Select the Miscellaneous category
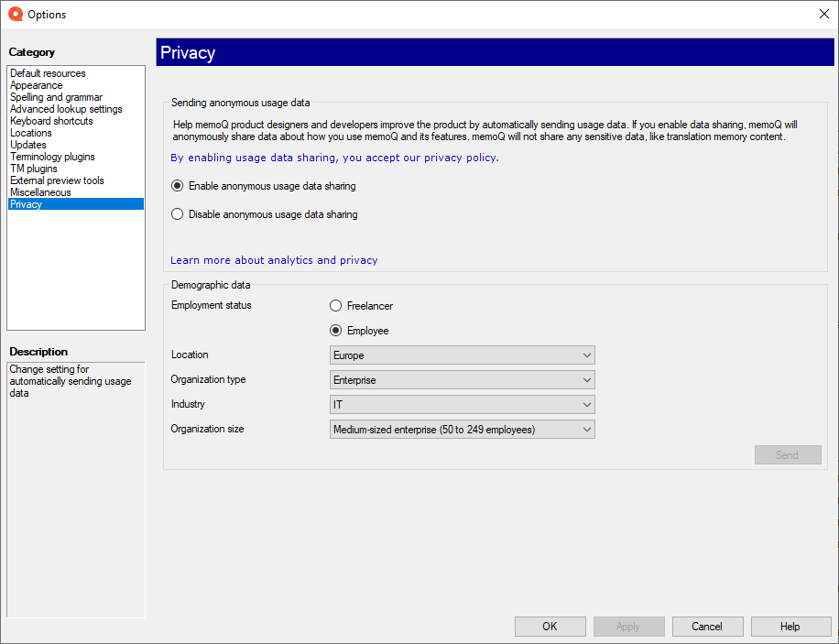Viewport: 839px width, 644px height. [x=40, y=192]
